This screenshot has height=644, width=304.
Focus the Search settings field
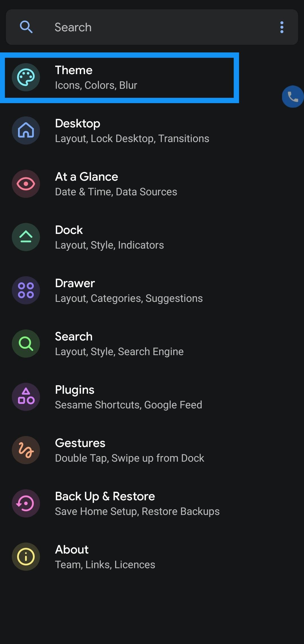click(152, 27)
